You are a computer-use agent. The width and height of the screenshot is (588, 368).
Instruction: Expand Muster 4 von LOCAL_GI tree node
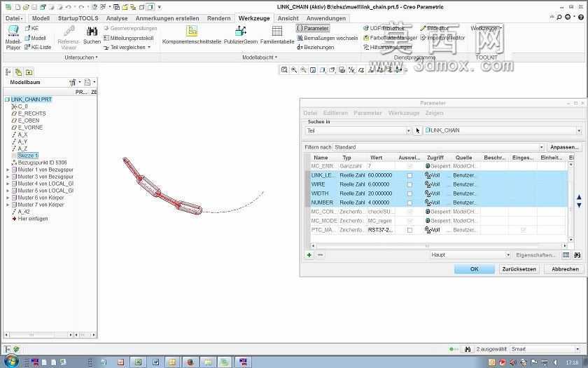pyautogui.click(x=8, y=184)
